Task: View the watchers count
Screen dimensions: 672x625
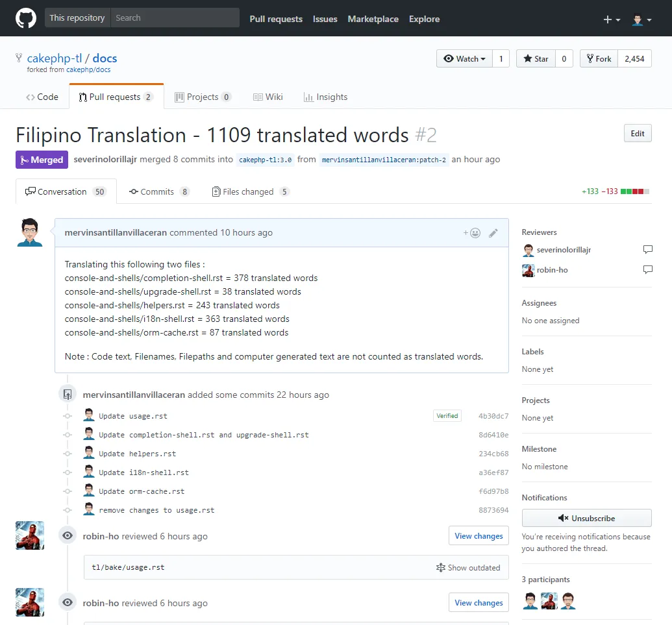Action: (x=501, y=58)
